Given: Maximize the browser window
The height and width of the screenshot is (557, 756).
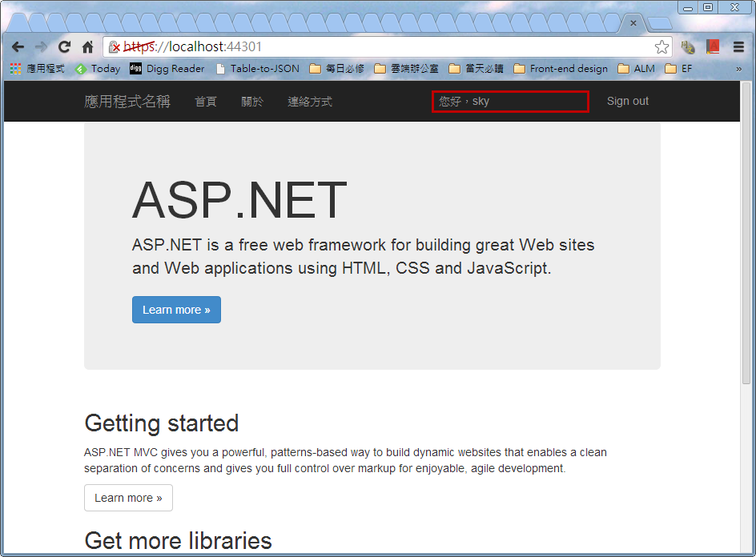Looking at the screenshot, I should [708, 7].
